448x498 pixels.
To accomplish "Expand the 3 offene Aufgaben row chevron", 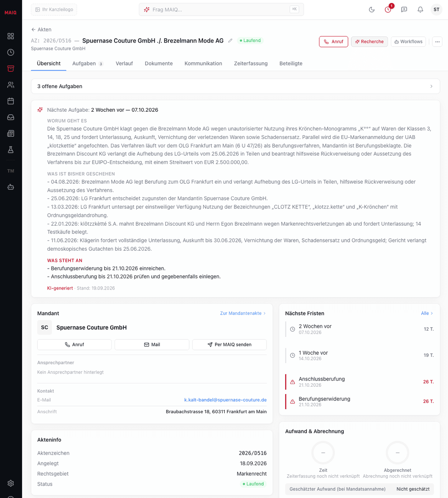I will [x=431, y=86].
